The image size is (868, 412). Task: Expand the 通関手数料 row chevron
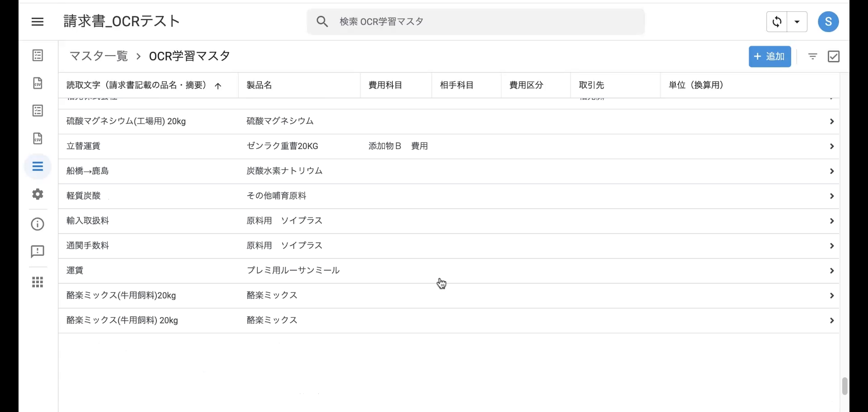(x=831, y=246)
